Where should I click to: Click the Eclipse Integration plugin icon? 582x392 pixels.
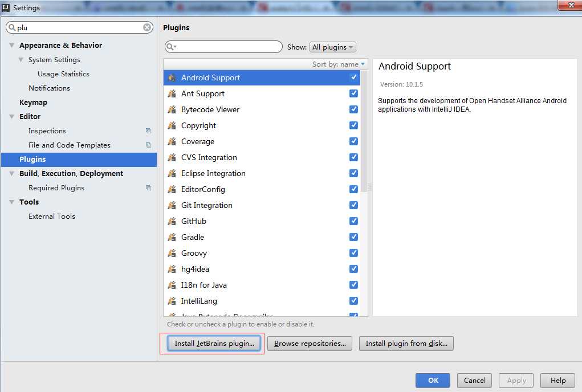pyautogui.click(x=172, y=173)
